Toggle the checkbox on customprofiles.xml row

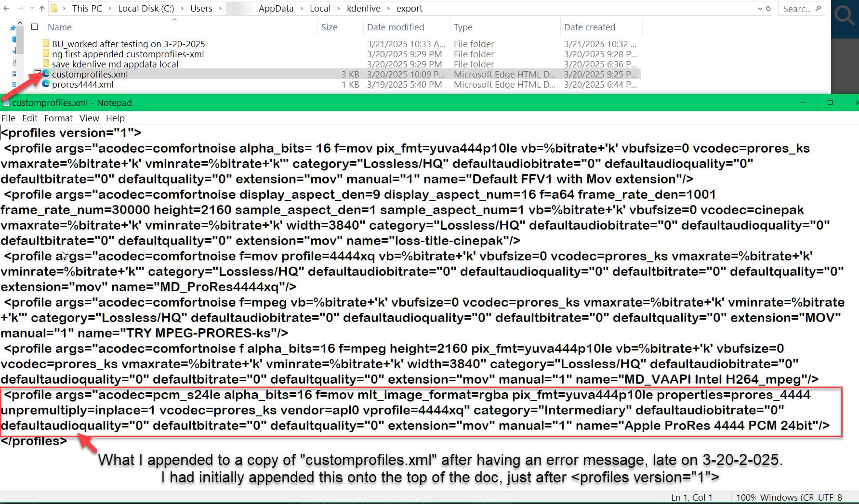click(37, 73)
